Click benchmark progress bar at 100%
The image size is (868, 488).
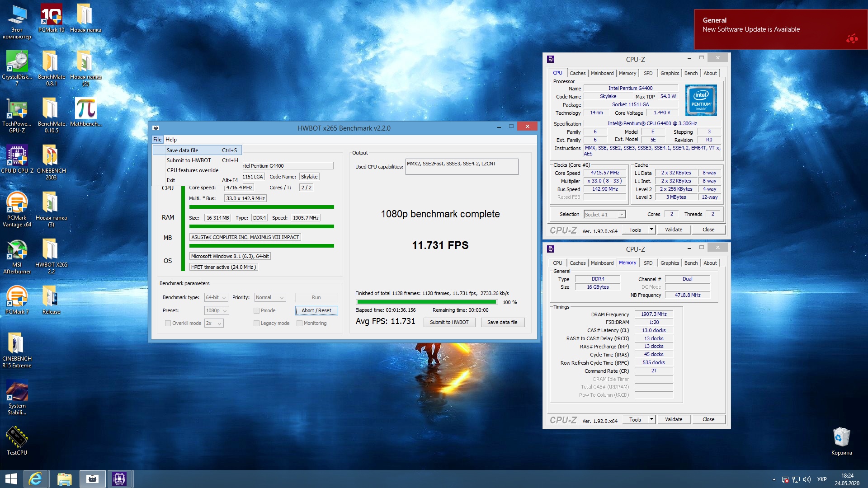point(426,302)
